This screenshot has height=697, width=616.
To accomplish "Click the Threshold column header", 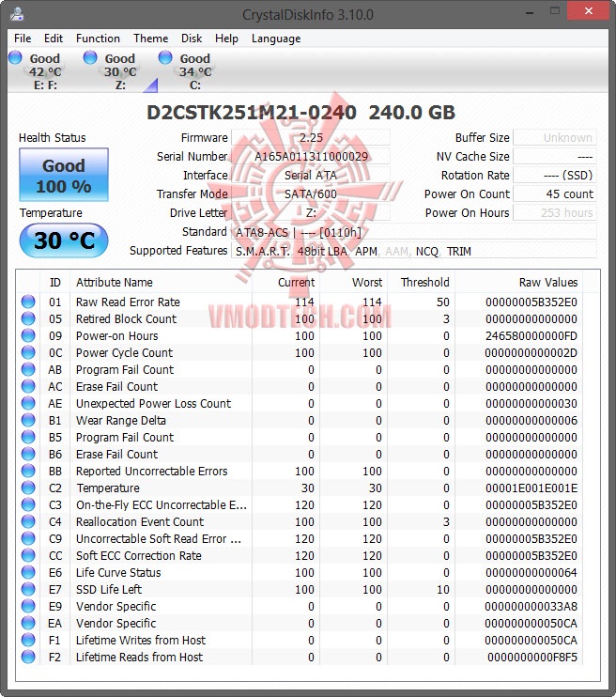I will [421, 282].
